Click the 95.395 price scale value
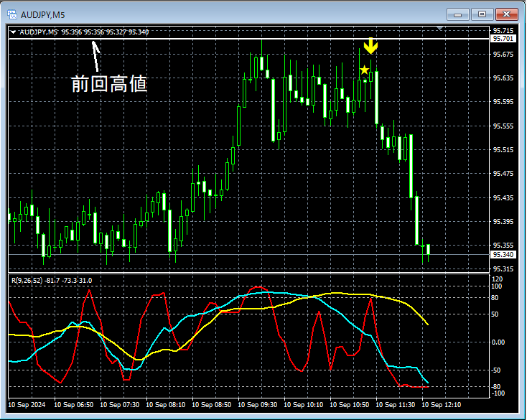Viewport: 527px width, 420px height. pyautogui.click(x=503, y=222)
